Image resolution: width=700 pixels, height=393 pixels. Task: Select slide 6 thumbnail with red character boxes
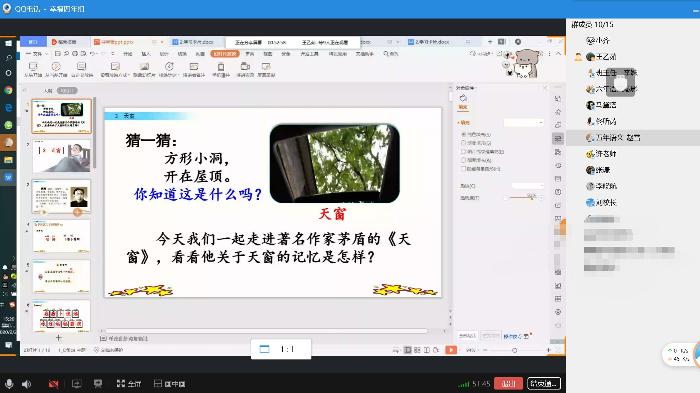[x=62, y=316]
